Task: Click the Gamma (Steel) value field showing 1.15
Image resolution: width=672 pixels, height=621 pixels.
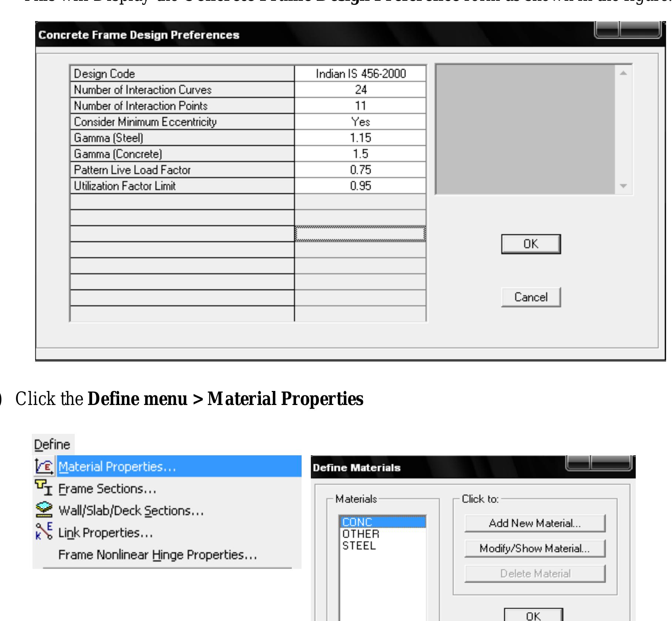Action: [361, 136]
